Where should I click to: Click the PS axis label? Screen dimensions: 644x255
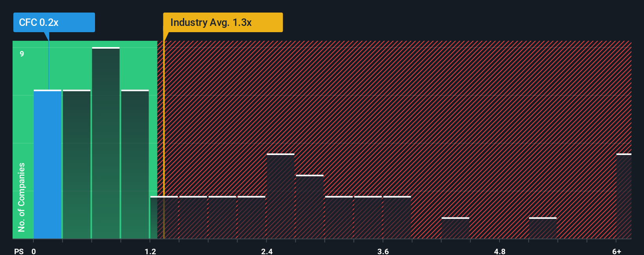[19, 251]
